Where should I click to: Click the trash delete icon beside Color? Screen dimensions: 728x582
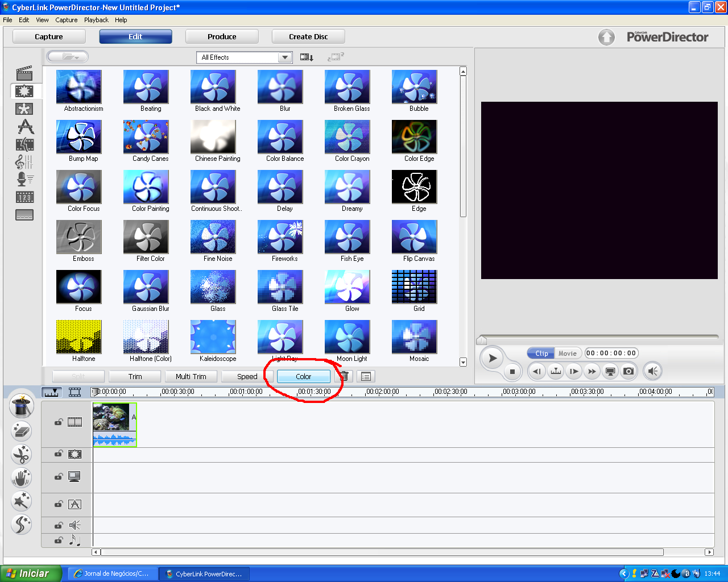pyautogui.click(x=344, y=376)
